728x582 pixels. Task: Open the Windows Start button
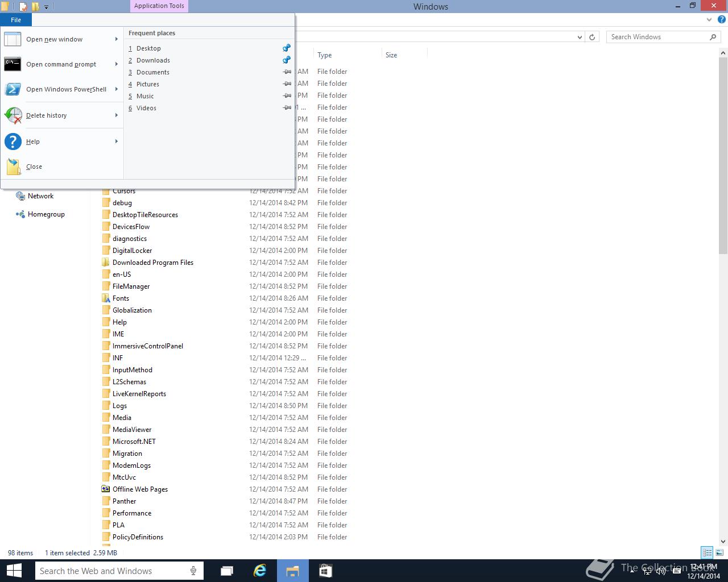14,571
